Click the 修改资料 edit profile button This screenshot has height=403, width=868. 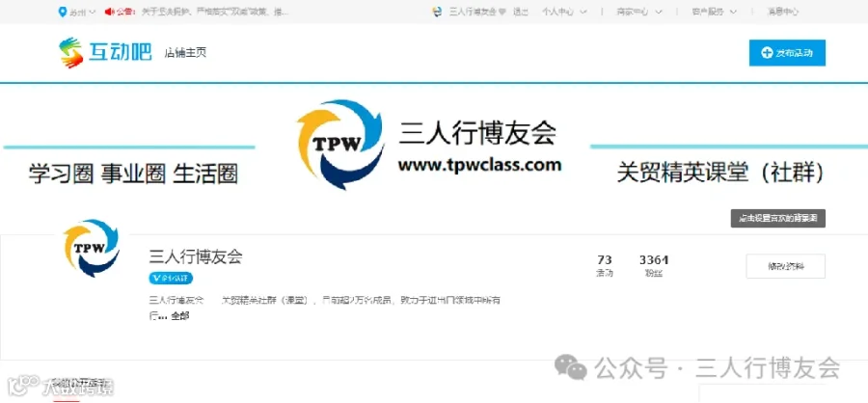pyautogui.click(x=785, y=266)
